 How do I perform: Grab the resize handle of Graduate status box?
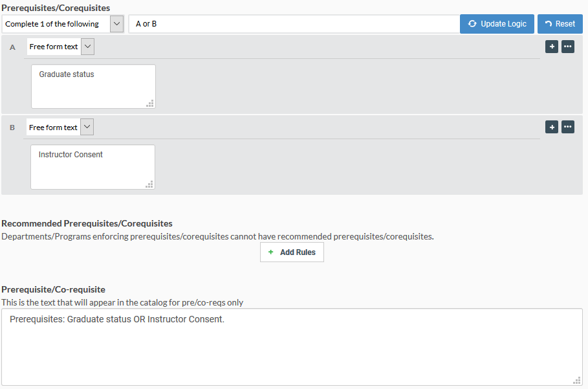click(x=150, y=104)
